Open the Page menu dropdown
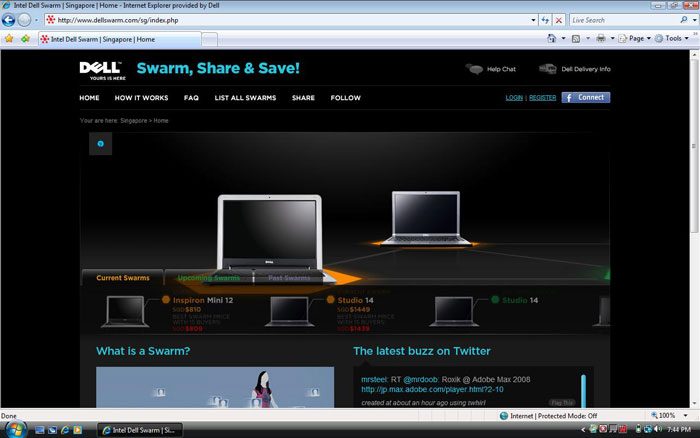The image size is (700, 438). pyautogui.click(x=635, y=38)
